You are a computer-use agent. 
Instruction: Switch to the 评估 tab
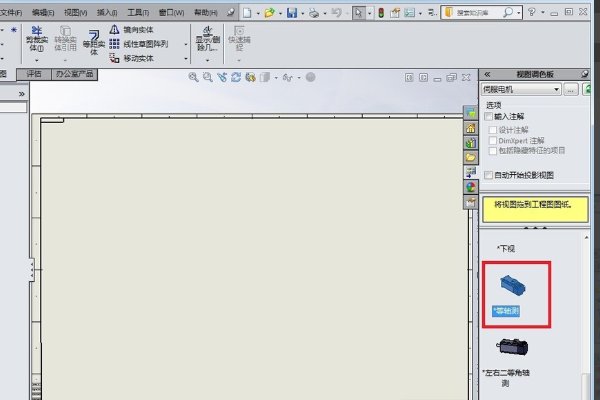(x=34, y=74)
